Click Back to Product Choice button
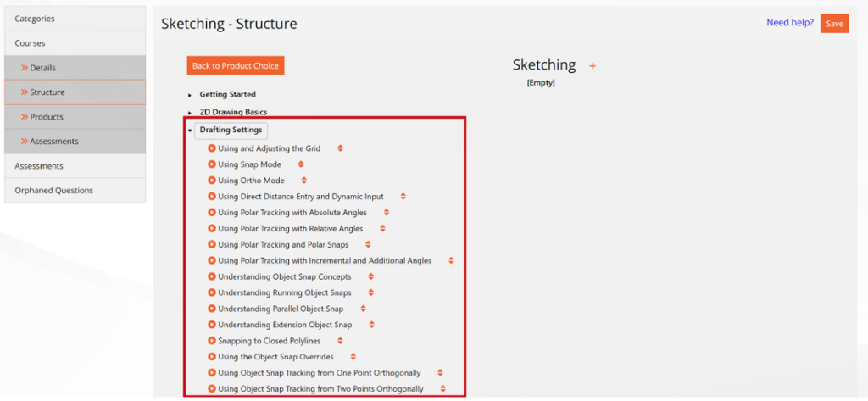This screenshot has width=868, height=401. pos(236,66)
